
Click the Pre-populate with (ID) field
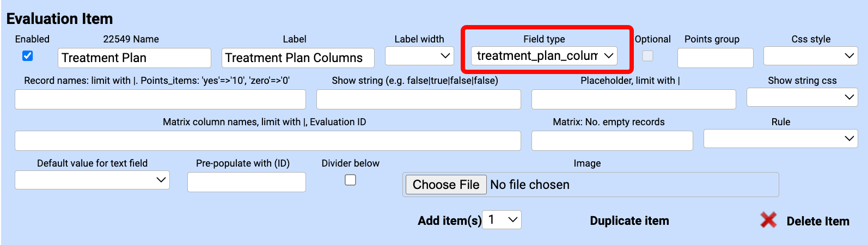coord(246,182)
